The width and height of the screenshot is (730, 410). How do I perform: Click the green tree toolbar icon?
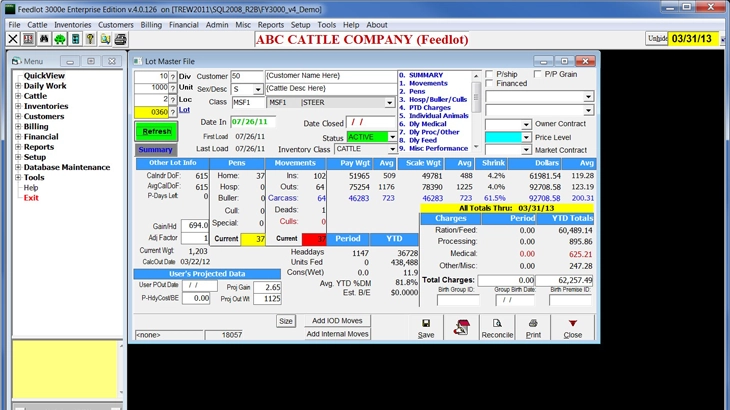[x=60, y=39]
